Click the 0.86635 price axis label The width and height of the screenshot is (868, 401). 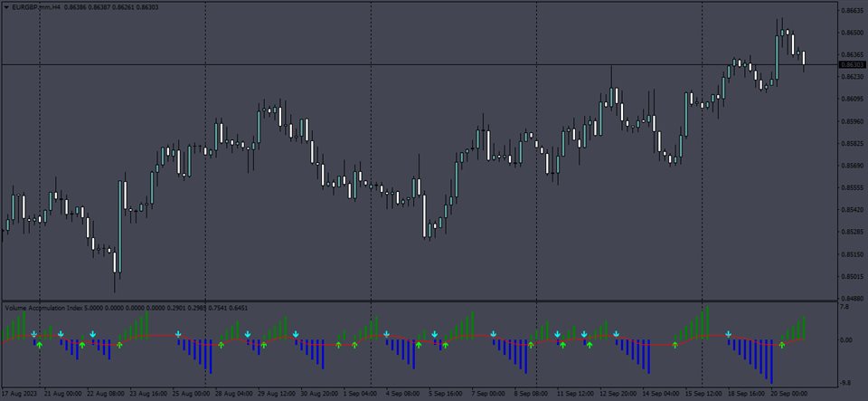pyautogui.click(x=853, y=11)
